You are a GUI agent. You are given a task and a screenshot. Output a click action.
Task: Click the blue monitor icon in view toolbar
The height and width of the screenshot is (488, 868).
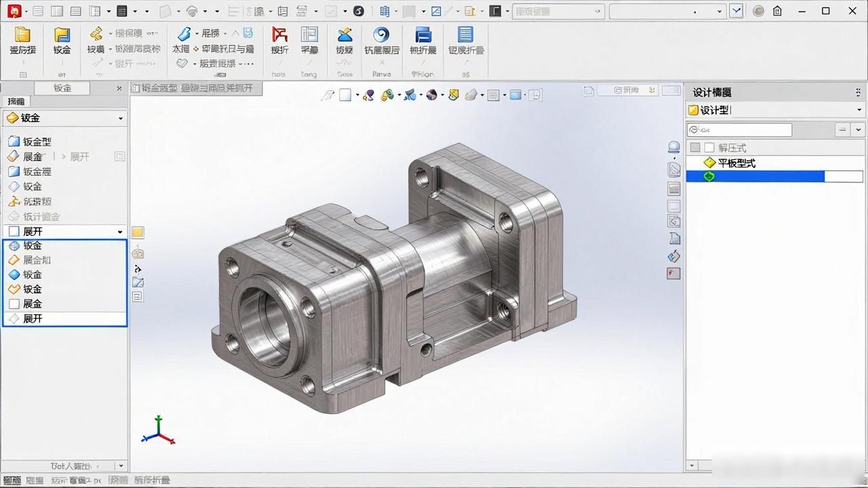[x=515, y=96]
